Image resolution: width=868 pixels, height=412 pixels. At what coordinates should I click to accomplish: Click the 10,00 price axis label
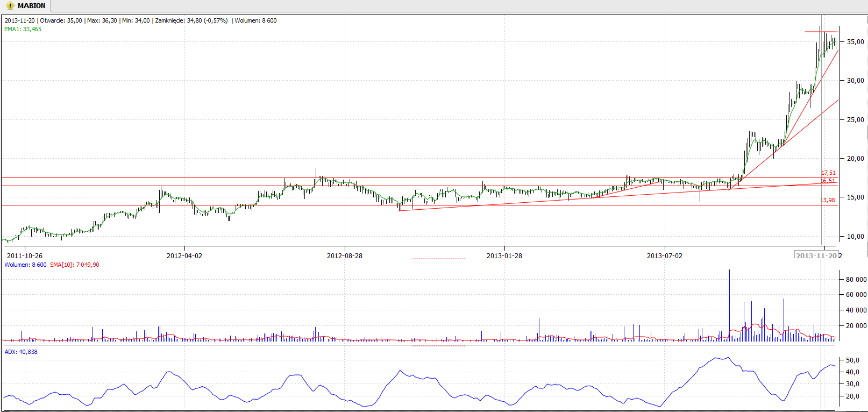click(x=856, y=236)
